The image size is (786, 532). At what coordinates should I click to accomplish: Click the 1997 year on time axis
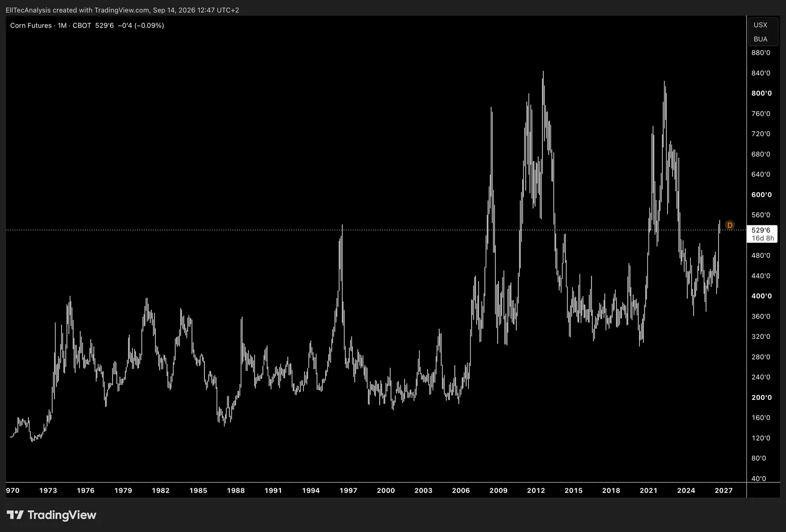(x=348, y=490)
